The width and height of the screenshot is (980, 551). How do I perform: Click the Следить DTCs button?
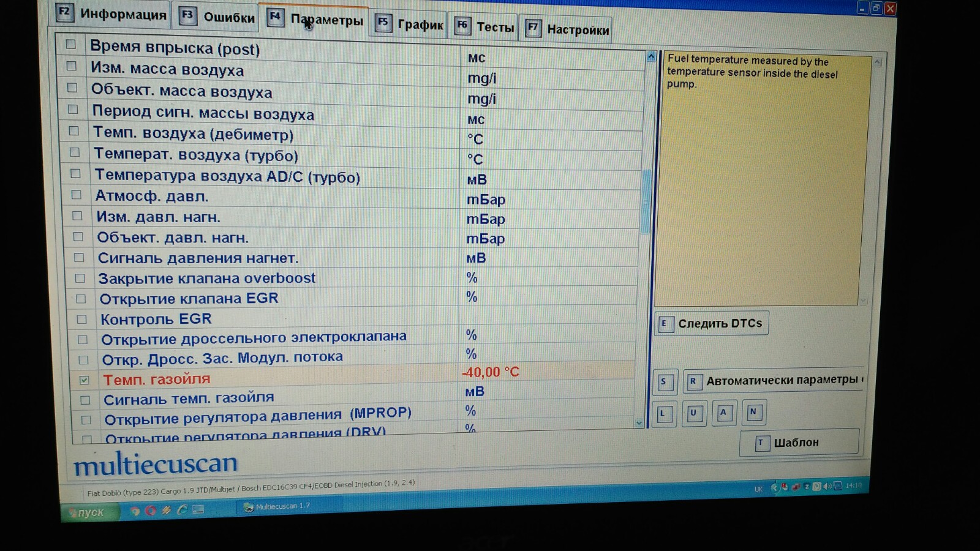pyautogui.click(x=712, y=323)
